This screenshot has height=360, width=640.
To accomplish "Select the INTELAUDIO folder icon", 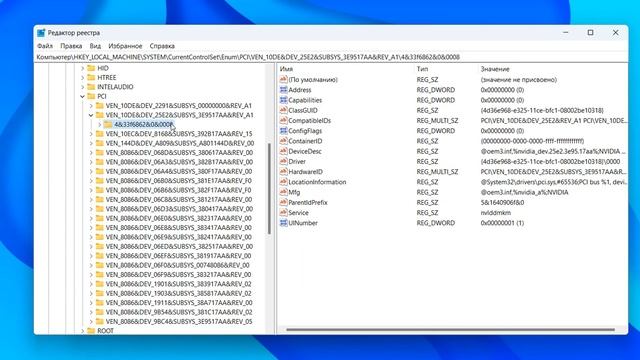I will click(91, 87).
